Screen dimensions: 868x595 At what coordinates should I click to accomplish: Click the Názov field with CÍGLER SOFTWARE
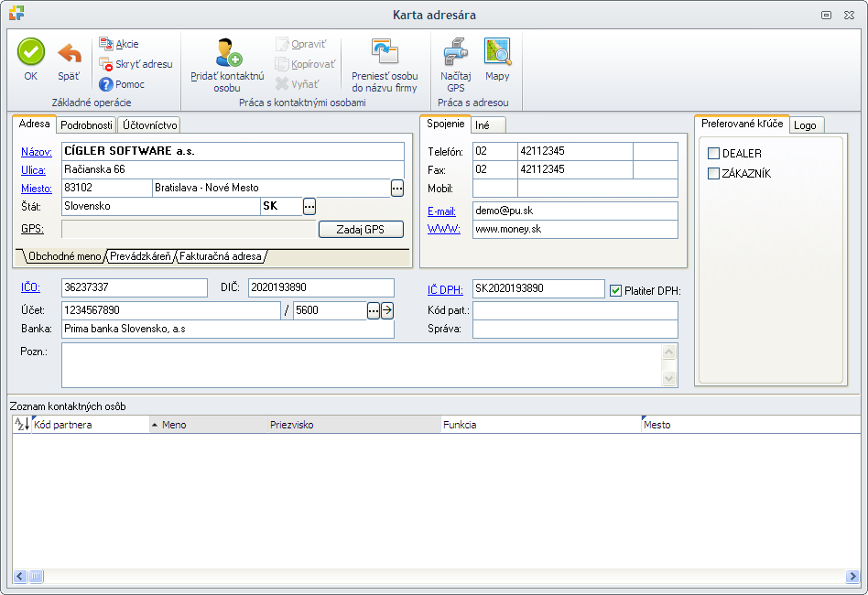coord(233,151)
